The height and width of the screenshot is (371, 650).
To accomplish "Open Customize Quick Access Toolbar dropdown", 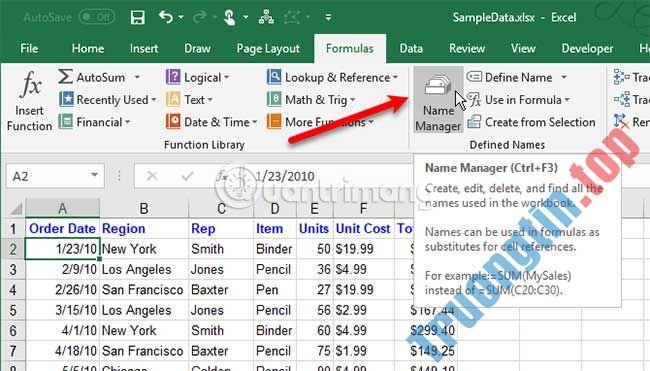I will point(328,17).
